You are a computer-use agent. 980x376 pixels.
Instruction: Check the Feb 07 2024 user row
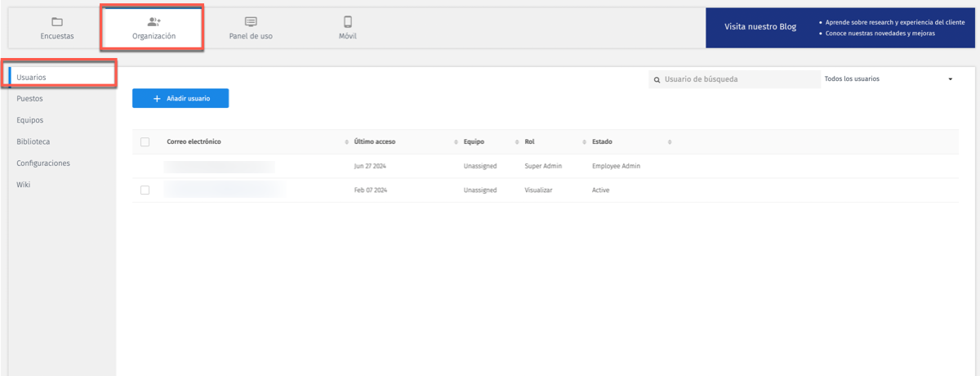145,190
